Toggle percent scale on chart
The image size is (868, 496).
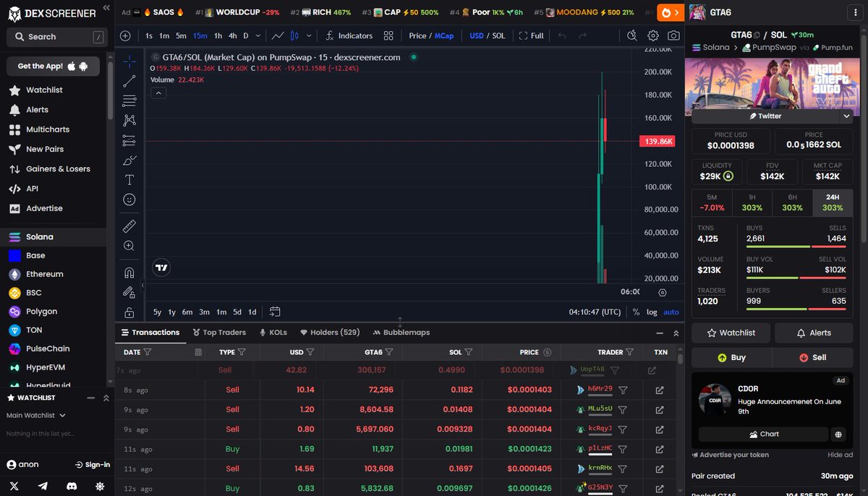coord(636,312)
